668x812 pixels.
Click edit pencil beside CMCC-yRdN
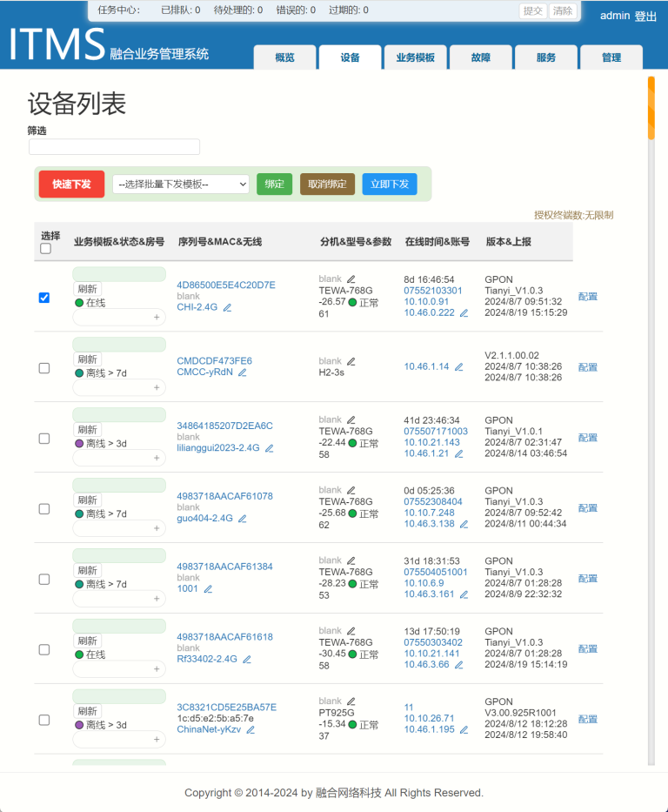[243, 372]
